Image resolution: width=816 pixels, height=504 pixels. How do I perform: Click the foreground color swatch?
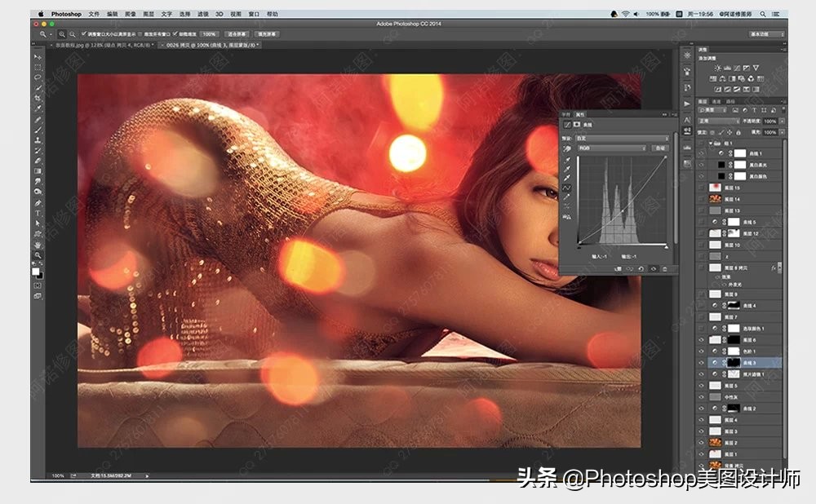[36, 271]
